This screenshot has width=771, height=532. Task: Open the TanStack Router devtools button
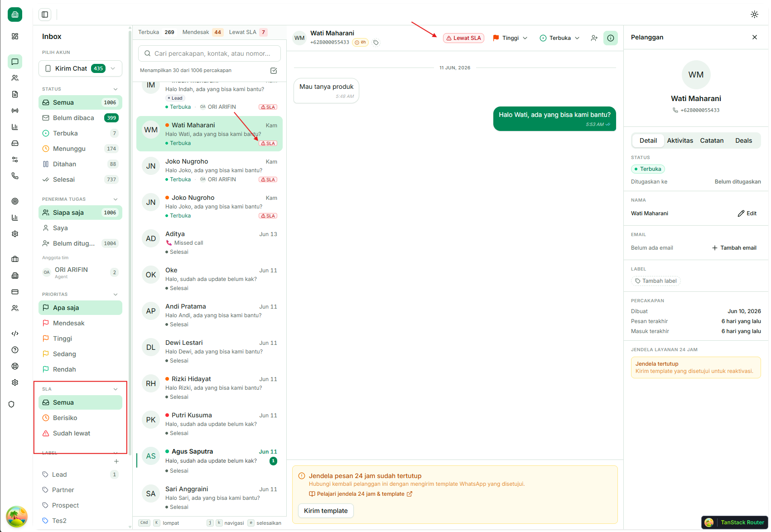[x=735, y=522]
